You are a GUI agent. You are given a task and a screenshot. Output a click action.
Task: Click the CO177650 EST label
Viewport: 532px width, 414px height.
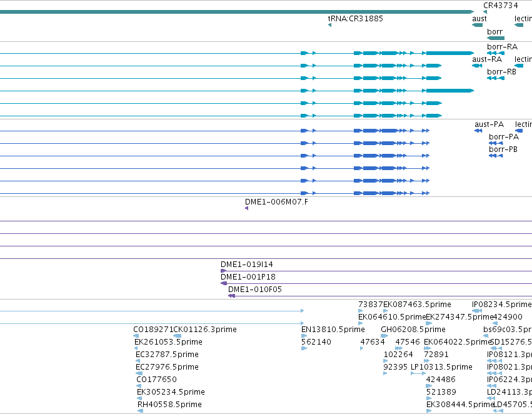point(156,380)
